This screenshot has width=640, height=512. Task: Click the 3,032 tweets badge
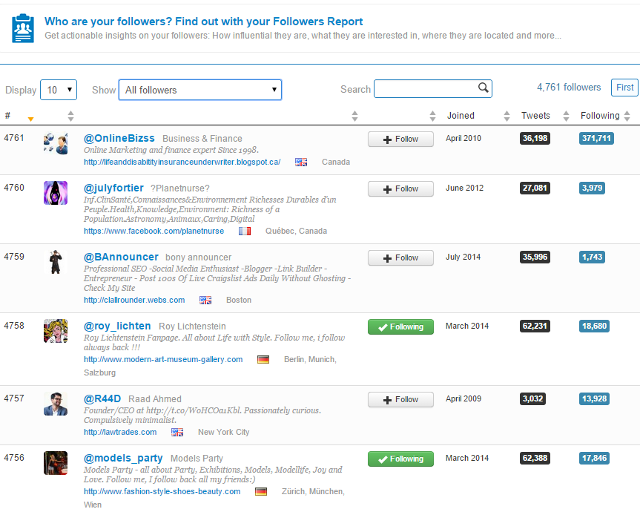[x=533, y=399]
